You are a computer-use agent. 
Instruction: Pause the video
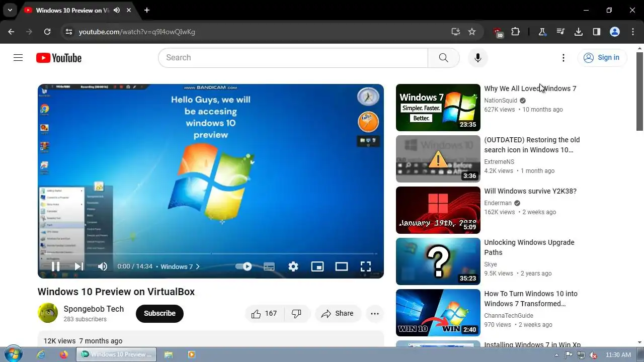[56, 266]
